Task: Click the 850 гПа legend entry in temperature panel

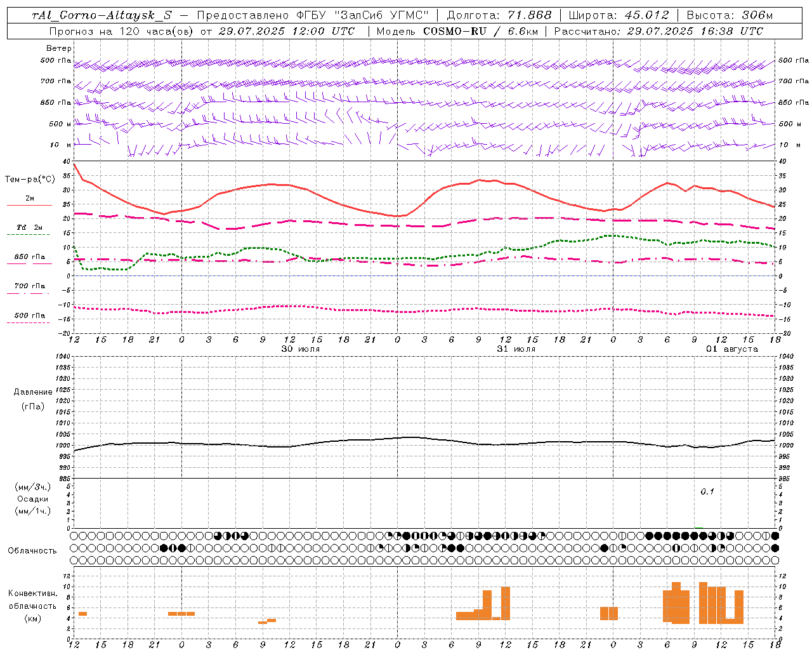Action: tap(29, 257)
